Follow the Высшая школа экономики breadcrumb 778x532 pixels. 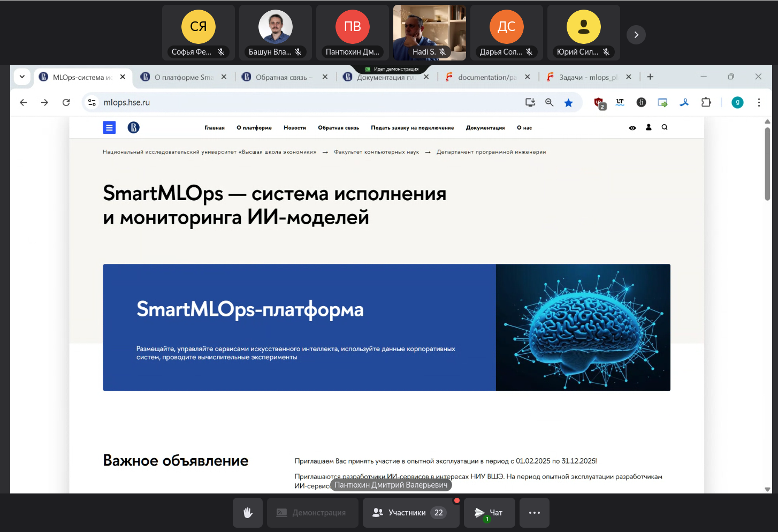click(x=209, y=152)
